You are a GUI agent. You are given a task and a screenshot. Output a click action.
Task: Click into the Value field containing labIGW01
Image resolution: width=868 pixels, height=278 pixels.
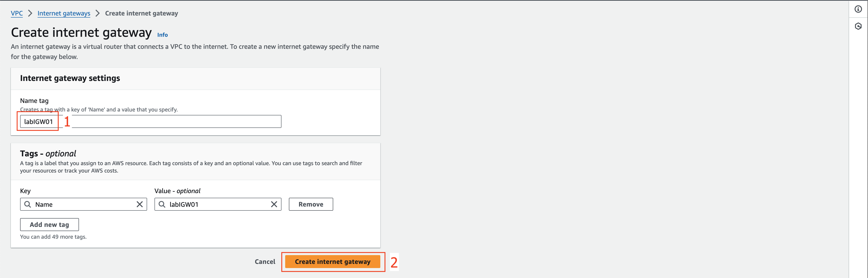[x=218, y=204]
